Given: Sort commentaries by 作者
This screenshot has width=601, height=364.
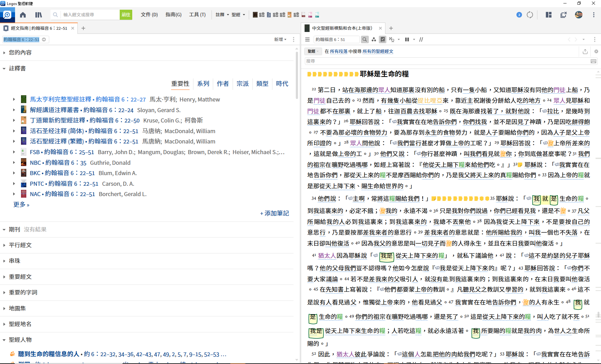Looking at the screenshot, I should [x=223, y=84].
